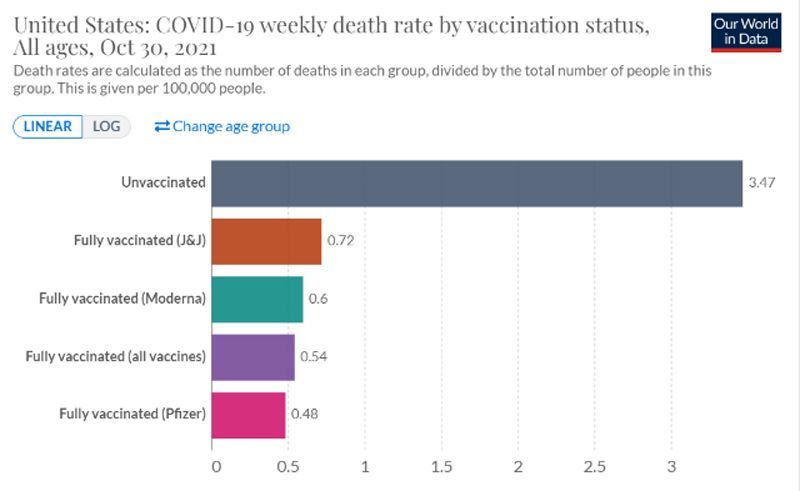Click the 0.48 value label
This screenshot has height=491, width=800.
(304, 414)
